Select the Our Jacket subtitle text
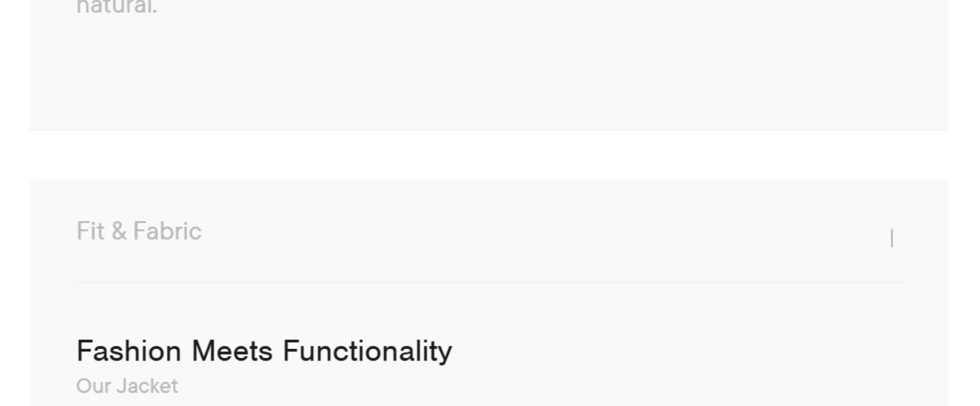Viewport: 980px width, 406px height. [x=127, y=386]
